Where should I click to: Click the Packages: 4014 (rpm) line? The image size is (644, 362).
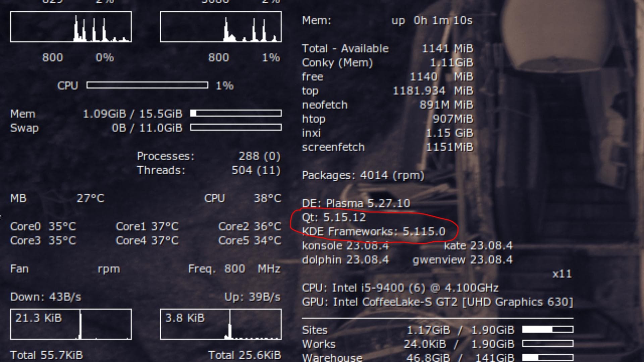coord(363,175)
